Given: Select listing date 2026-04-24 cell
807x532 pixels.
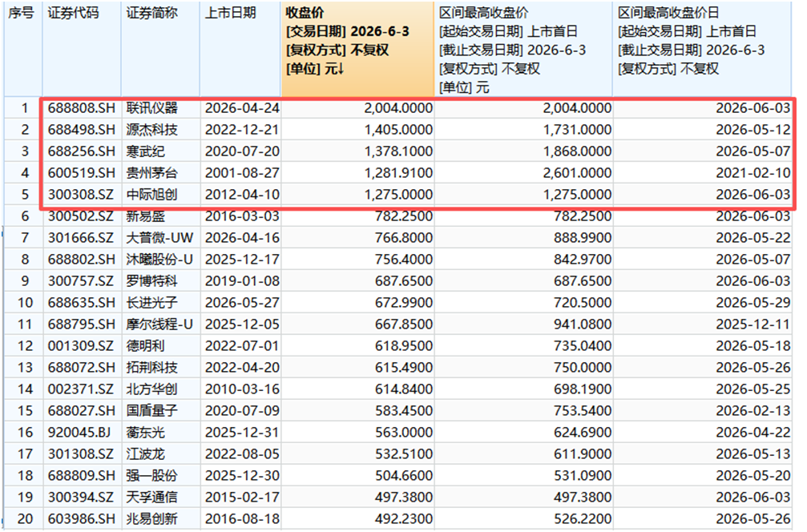Looking at the screenshot, I should click(241, 108).
